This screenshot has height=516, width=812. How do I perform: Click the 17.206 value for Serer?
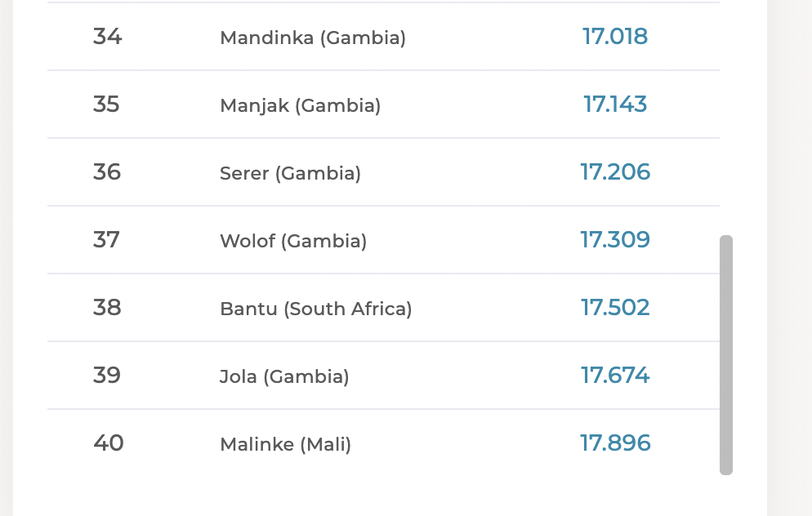pyautogui.click(x=614, y=171)
